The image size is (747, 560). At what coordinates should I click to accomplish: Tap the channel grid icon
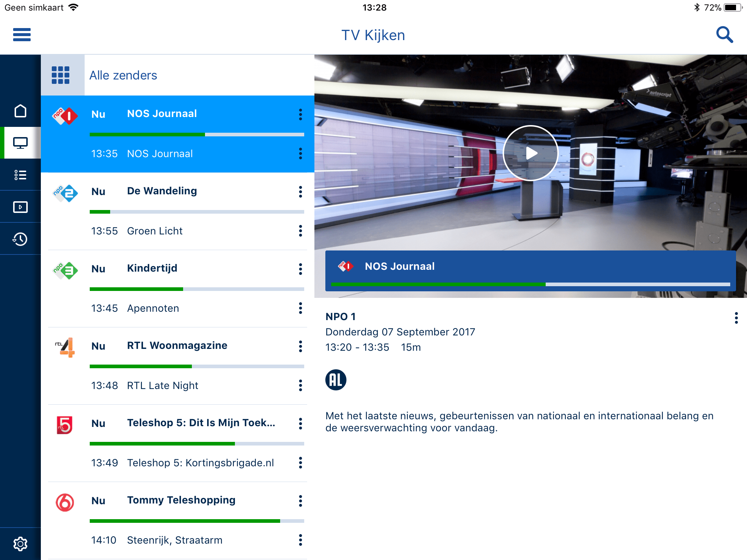coord(61,75)
